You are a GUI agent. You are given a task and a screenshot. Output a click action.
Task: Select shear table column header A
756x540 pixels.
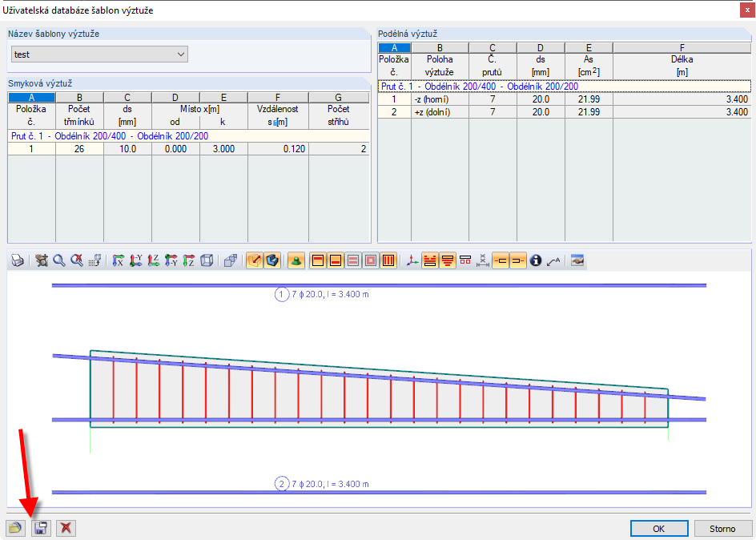point(32,98)
